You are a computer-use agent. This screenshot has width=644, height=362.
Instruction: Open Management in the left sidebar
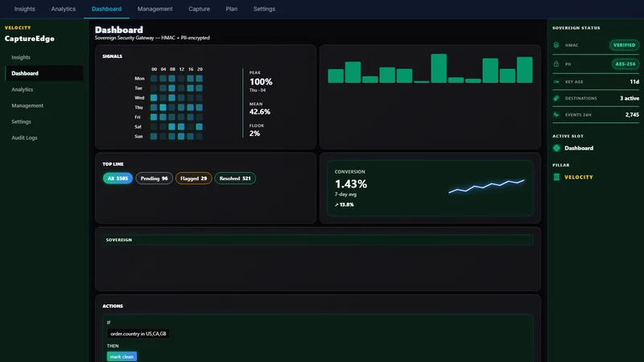(x=44, y=105)
